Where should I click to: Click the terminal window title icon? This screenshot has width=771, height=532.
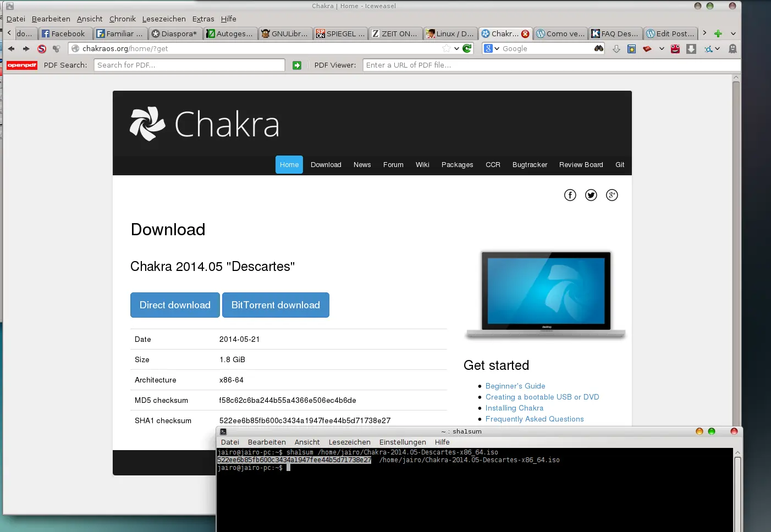223,431
